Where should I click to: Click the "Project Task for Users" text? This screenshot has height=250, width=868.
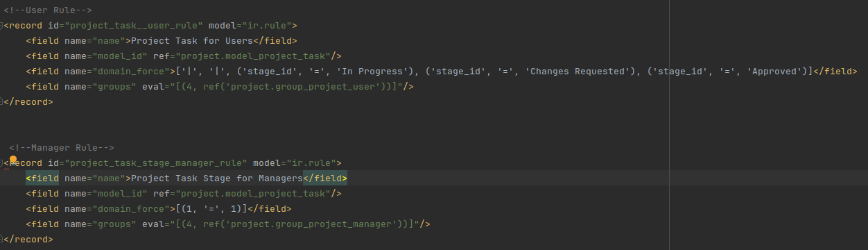(x=192, y=41)
